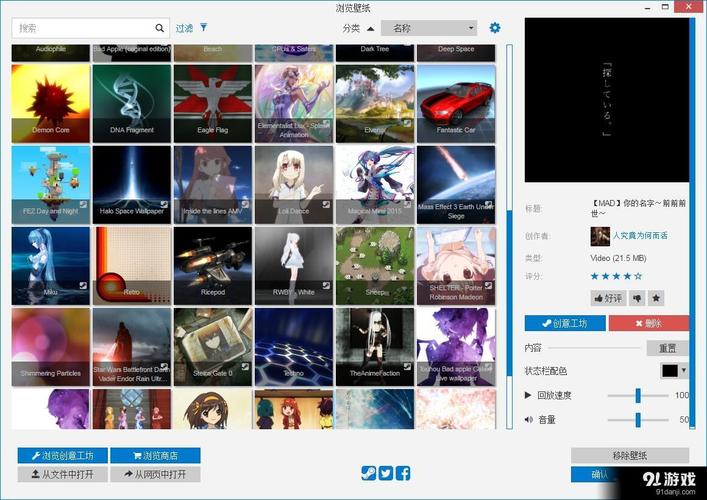Click the 回放速度 playback speed slider

click(x=638, y=395)
